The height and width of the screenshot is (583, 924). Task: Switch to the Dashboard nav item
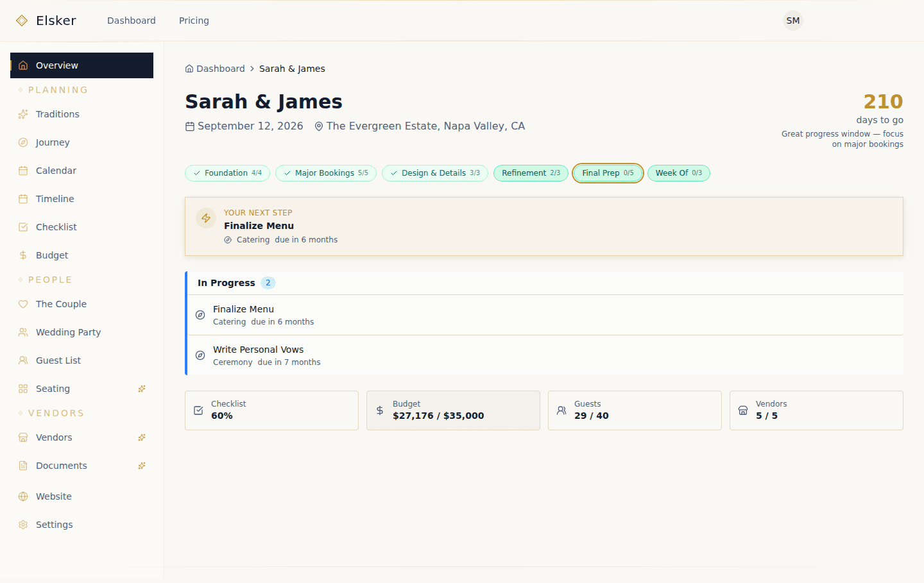[132, 20]
